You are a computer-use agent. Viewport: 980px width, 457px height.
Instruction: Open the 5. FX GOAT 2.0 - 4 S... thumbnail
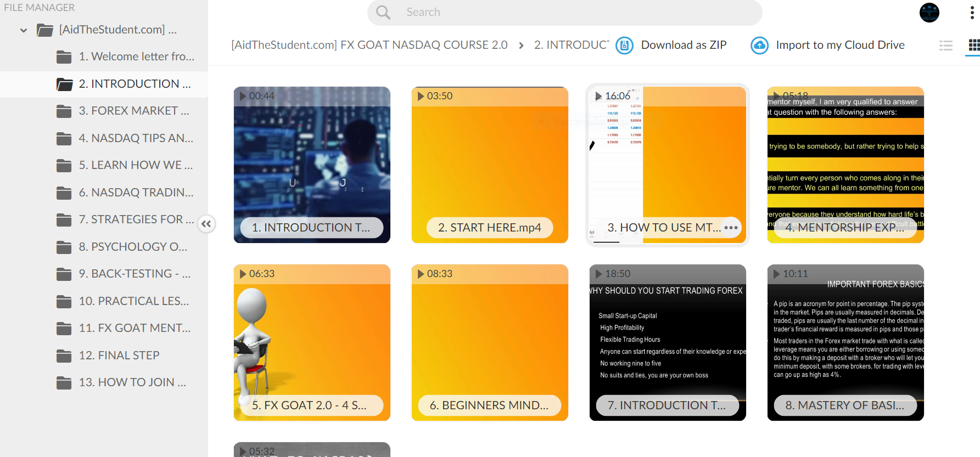tap(312, 342)
